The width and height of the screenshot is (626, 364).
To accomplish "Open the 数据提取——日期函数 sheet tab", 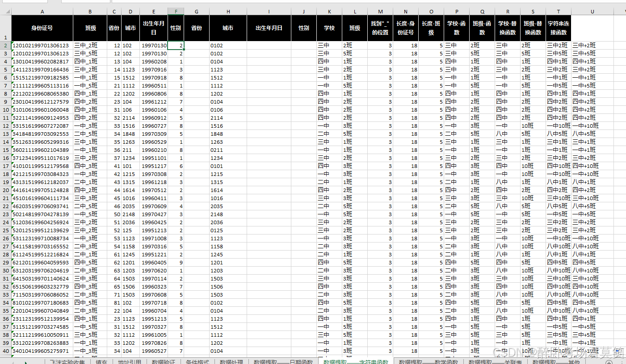I will click(x=283, y=361).
